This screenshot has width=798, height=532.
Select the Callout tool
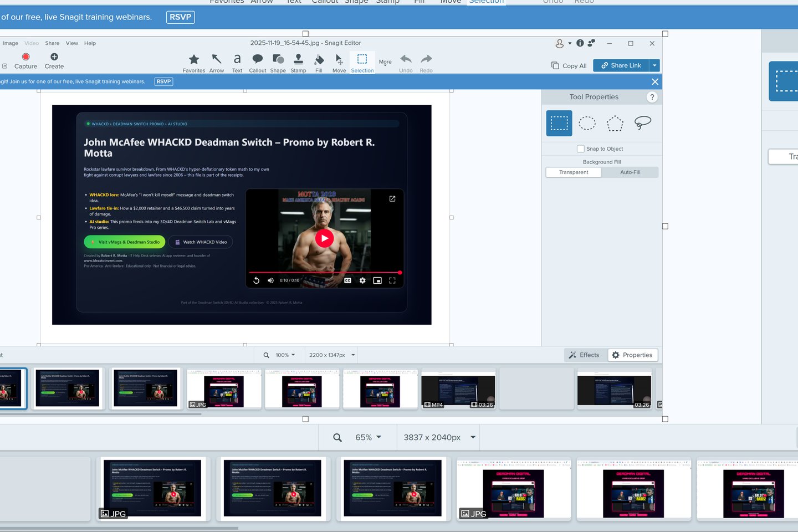(x=258, y=63)
